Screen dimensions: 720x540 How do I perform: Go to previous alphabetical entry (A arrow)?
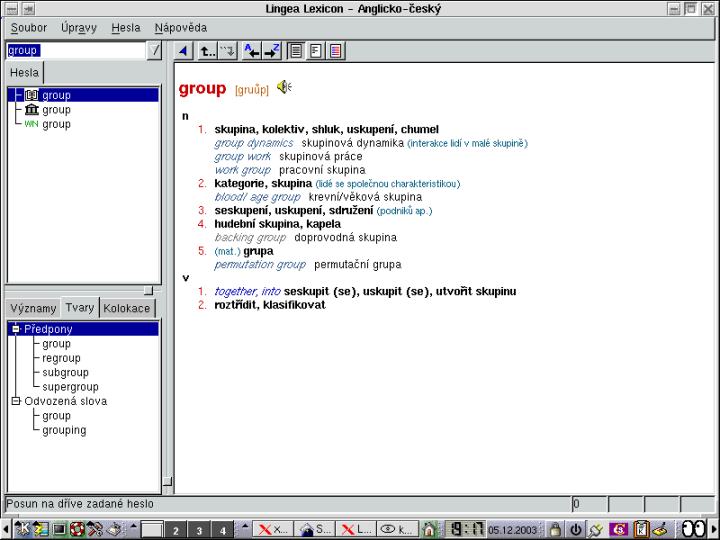251,51
